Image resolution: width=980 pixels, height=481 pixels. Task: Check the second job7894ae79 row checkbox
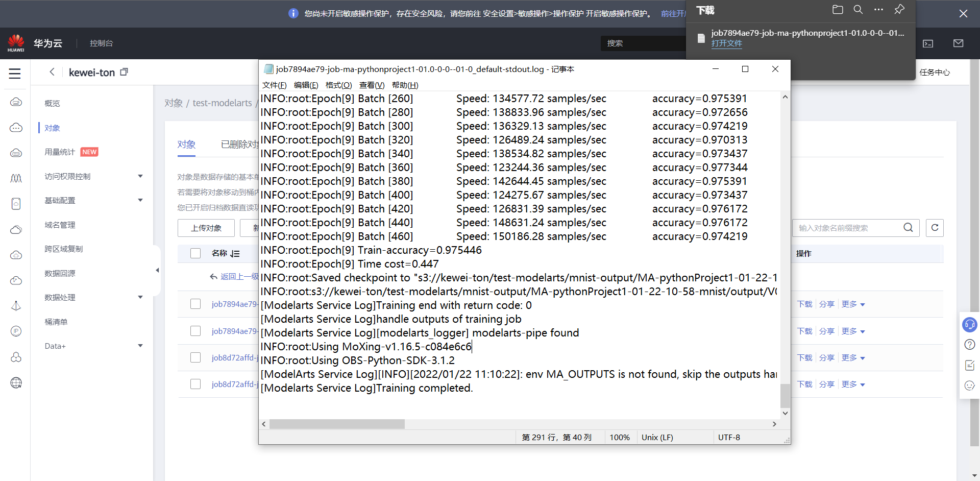(195, 331)
